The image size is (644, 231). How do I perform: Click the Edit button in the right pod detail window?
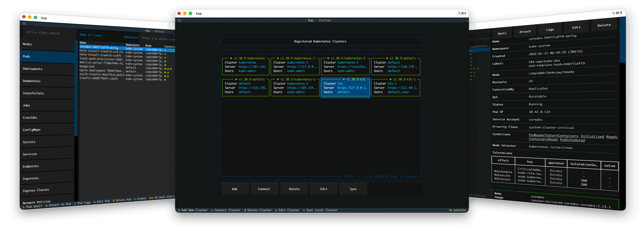(x=577, y=27)
